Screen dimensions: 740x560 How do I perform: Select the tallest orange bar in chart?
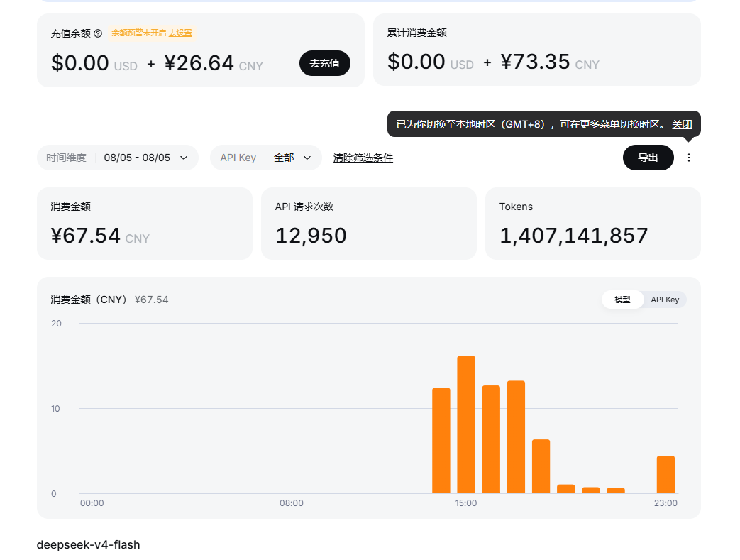point(466,424)
